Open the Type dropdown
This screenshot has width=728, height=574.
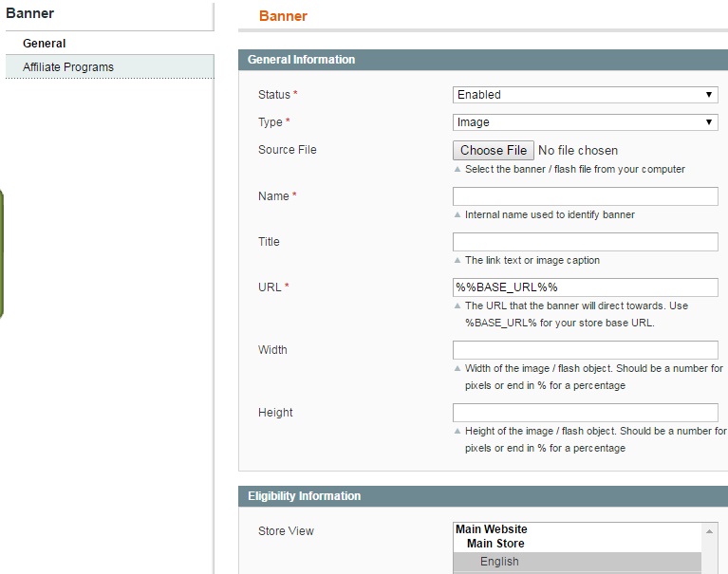(585, 122)
